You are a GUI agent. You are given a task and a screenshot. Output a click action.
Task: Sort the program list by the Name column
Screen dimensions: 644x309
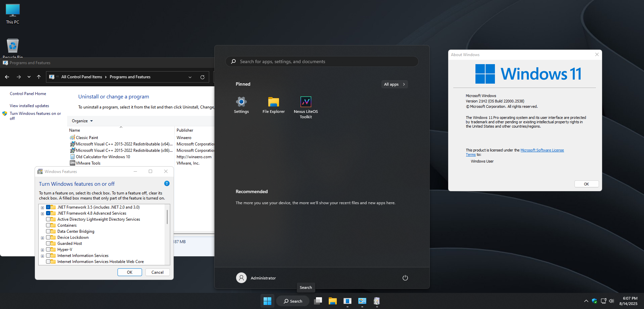click(x=121, y=130)
